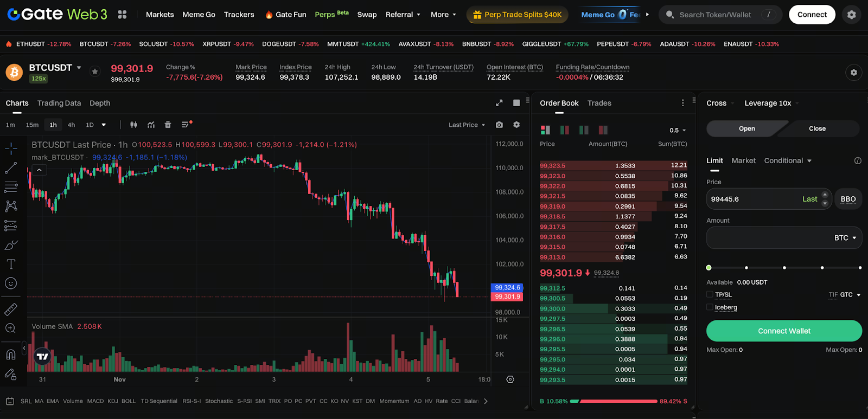Open the Swap navigation link
Viewport: 868px width, 419px height.
tap(367, 15)
